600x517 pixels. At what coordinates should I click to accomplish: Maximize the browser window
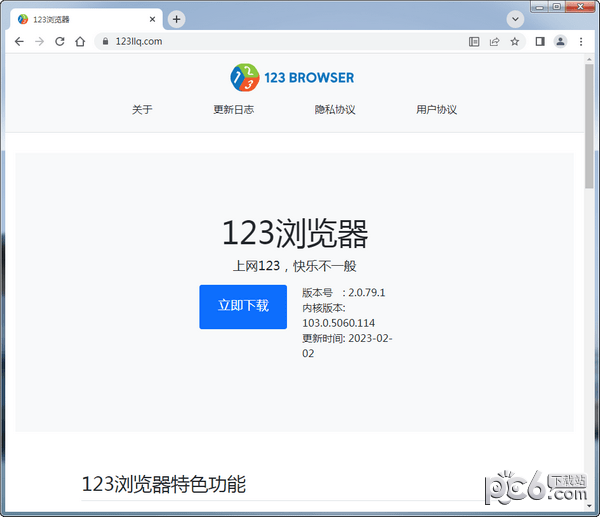557,7
